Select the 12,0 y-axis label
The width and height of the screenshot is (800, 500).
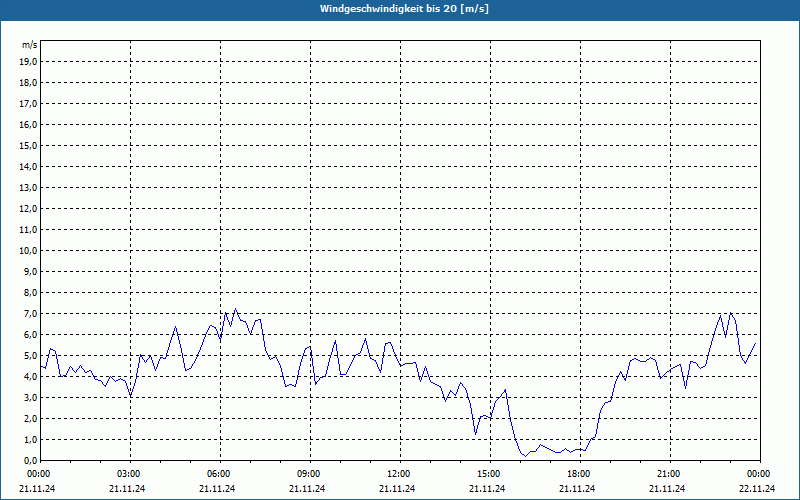28,209
